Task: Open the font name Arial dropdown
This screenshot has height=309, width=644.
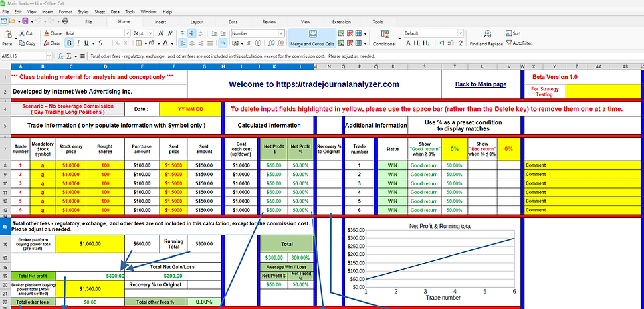Action: [127, 33]
